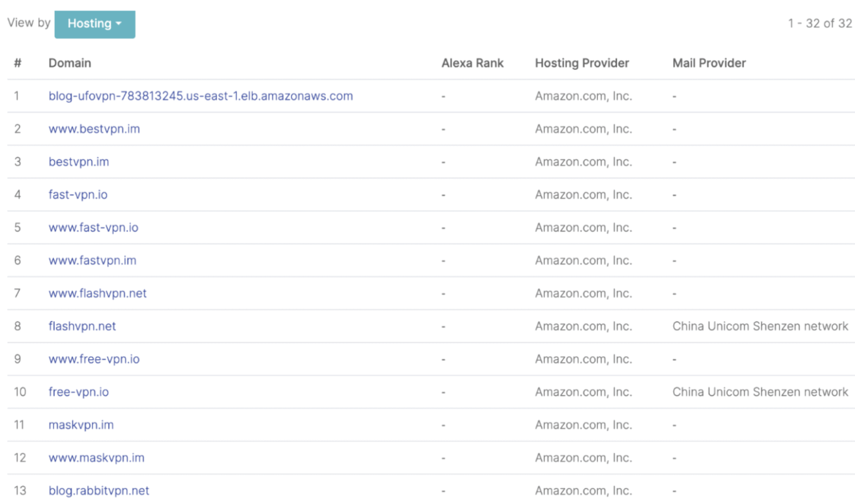Open www.fastvpn.im domain
This screenshot has width=855, height=504.
93,261
